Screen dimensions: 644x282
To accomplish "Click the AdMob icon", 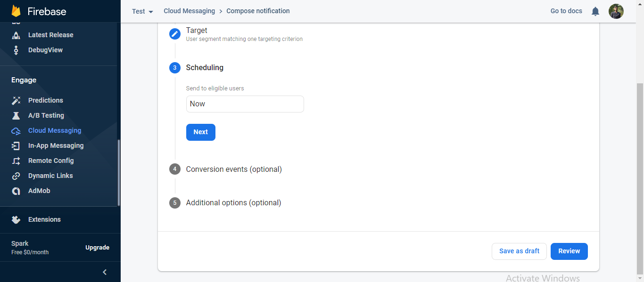I will [17, 191].
